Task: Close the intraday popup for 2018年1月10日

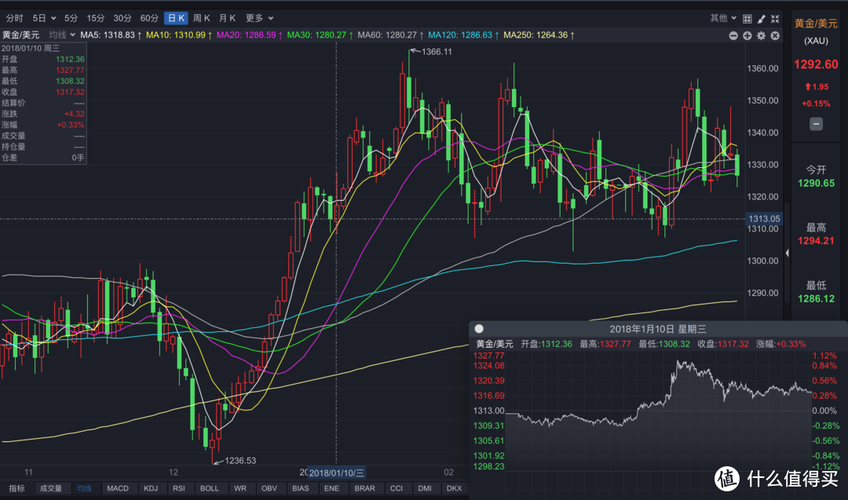Action: (479, 329)
